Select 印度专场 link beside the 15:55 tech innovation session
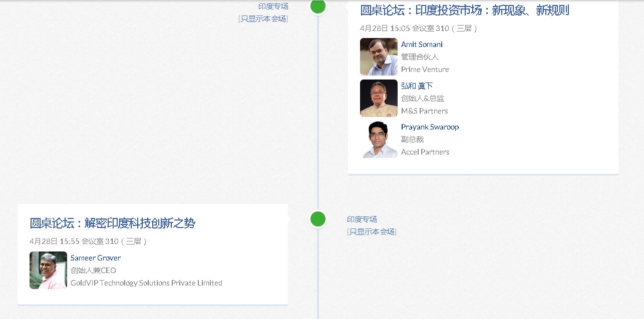This screenshot has width=644, height=319. tap(362, 219)
